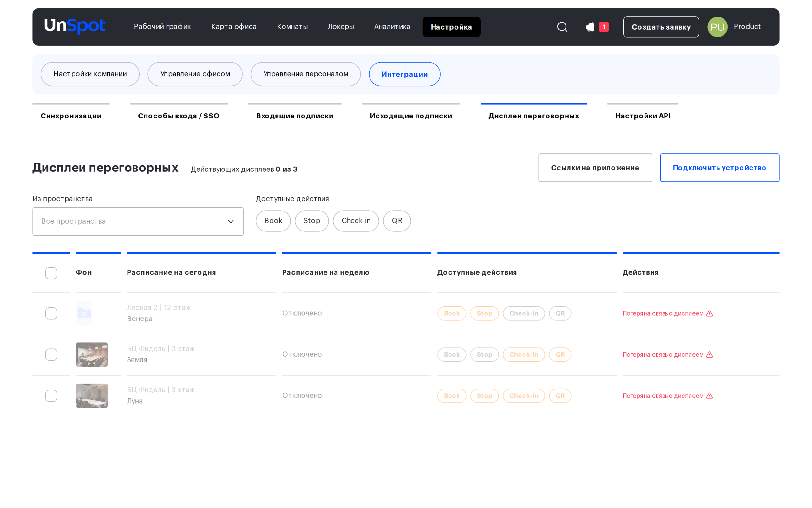Open the Синхронизации sub-tab

[71, 116]
